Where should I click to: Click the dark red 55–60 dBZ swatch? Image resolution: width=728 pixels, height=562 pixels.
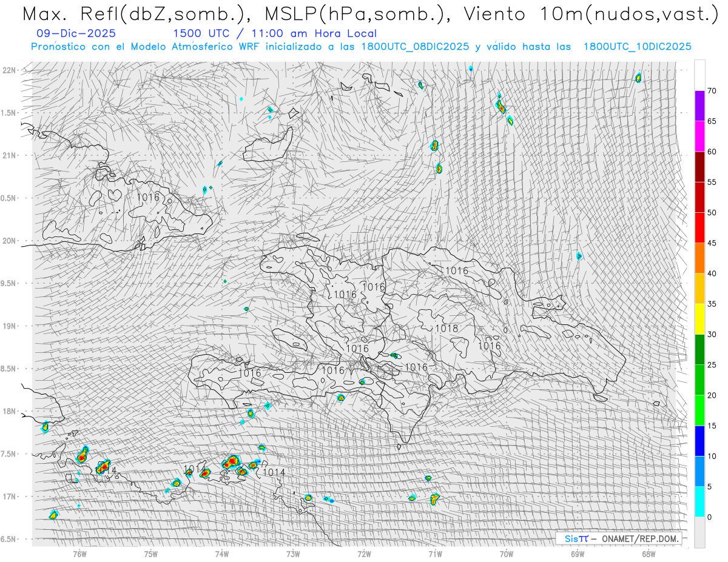tap(699, 167)
